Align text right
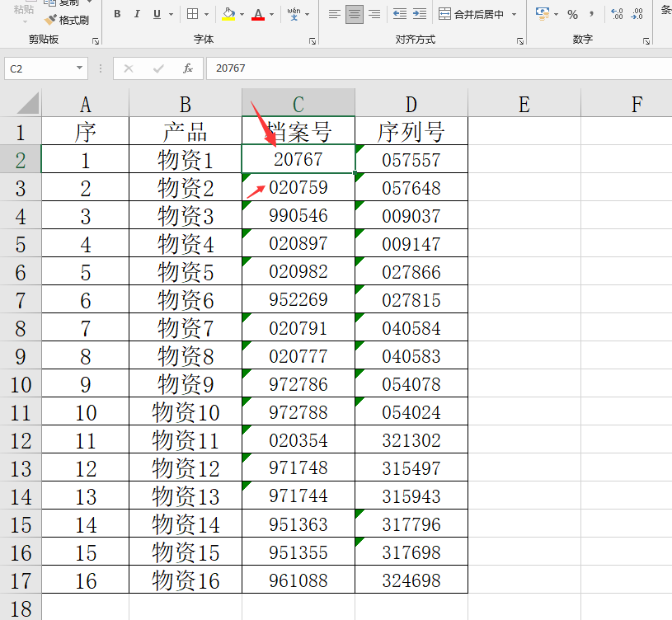Viewport: 672px width, 620px height. click(x=374, y=14)
